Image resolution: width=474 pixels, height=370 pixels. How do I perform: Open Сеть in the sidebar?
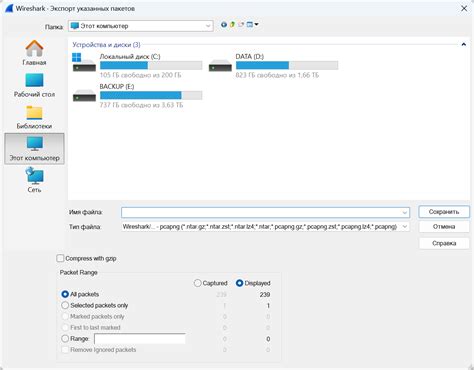coord(34,180)
